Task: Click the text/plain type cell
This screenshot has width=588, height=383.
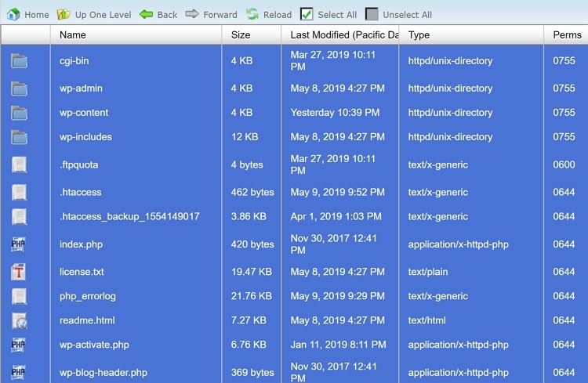Action: tap(428, 272)
